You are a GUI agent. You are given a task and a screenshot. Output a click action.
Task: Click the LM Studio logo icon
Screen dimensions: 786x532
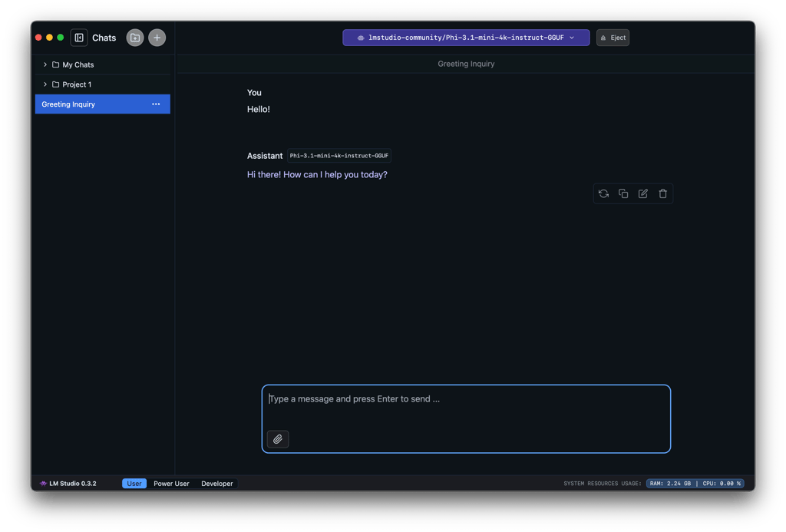click(x=43, y=484)
